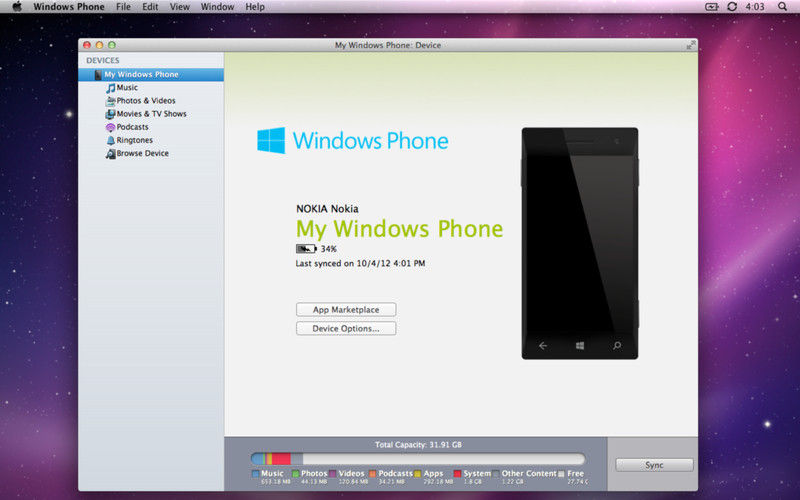Viewport: 800px width, 500px height.
Task: Open Device Options dialog
Action: (x=346, y=329)
